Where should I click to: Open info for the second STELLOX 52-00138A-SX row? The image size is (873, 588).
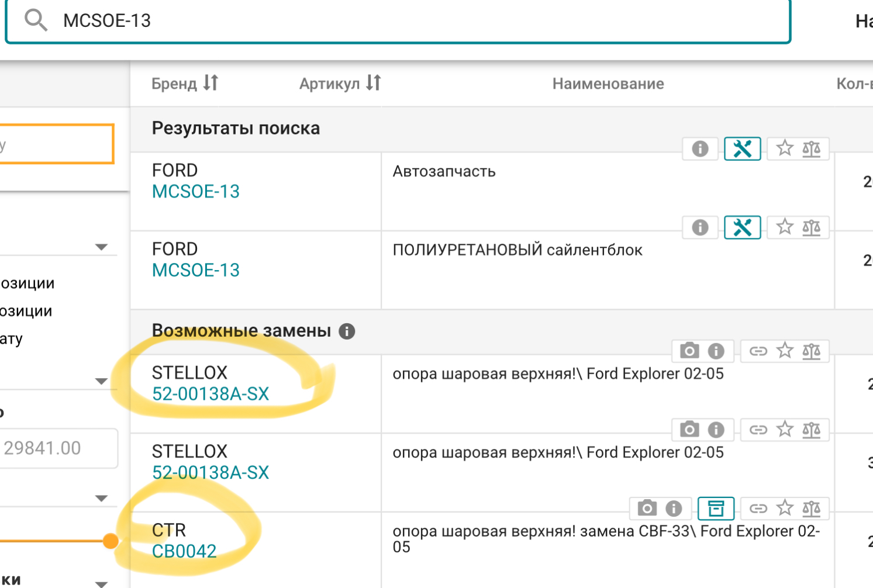click(716, 430)
